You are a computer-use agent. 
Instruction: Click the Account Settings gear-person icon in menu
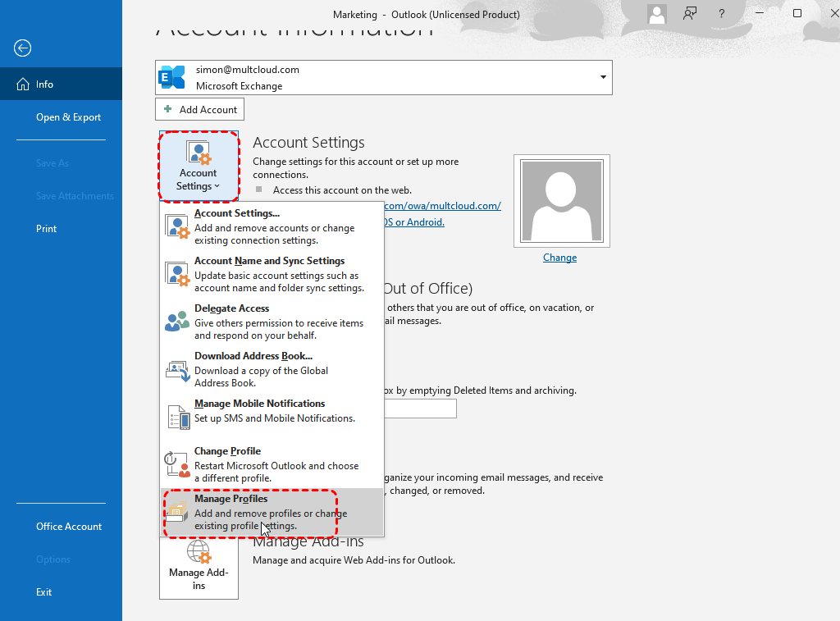(x=177, y=226)
